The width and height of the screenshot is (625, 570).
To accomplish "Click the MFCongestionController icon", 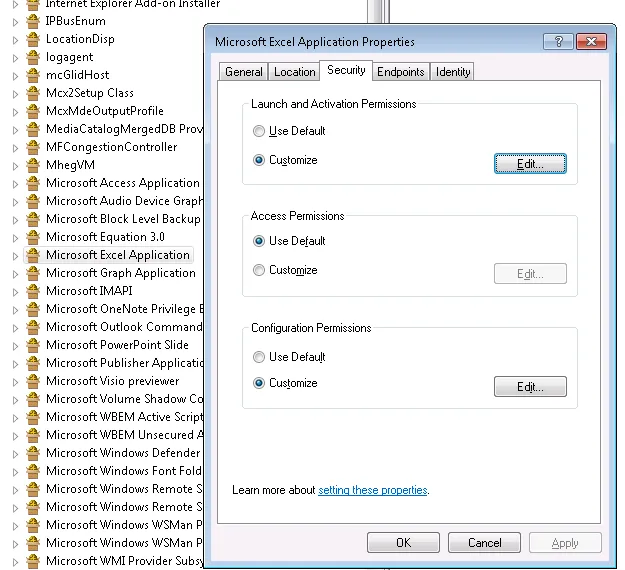I will click(x=33, y=147).
